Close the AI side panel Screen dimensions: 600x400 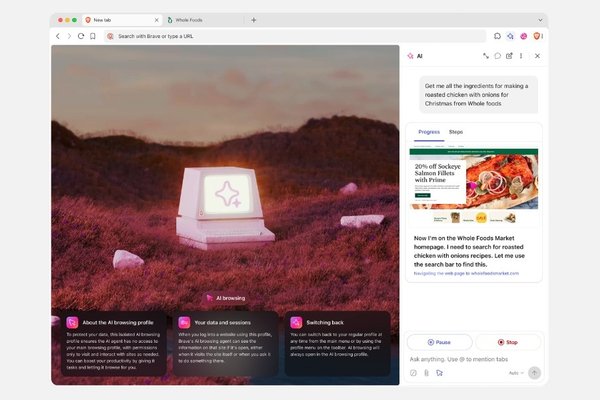[537, 56]
